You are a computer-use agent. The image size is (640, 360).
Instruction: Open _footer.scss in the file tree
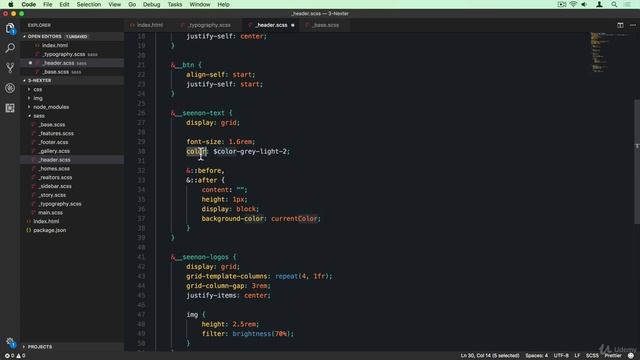point(53,142)
